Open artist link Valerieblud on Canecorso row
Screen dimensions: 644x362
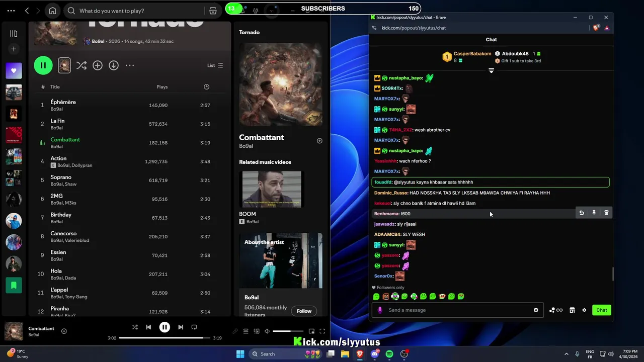[77, 240]
